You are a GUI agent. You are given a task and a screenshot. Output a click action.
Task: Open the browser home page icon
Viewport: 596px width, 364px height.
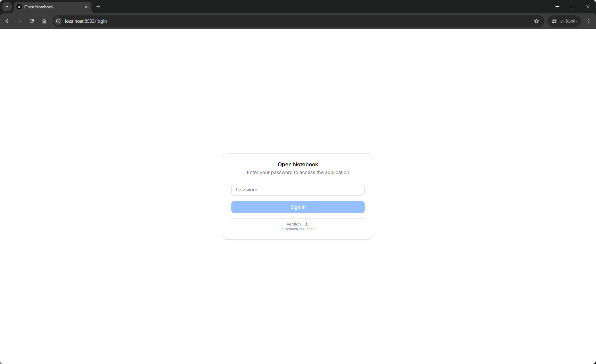44,21
